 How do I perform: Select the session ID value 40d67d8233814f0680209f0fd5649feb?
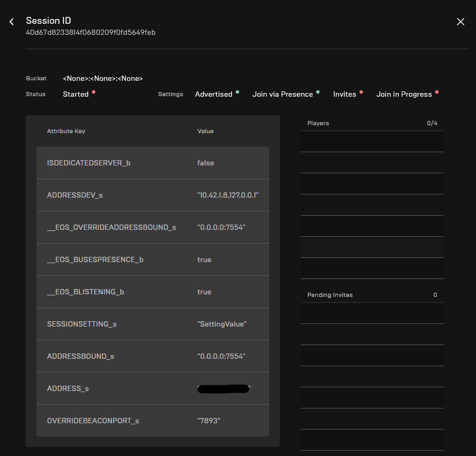click(90, 32)
